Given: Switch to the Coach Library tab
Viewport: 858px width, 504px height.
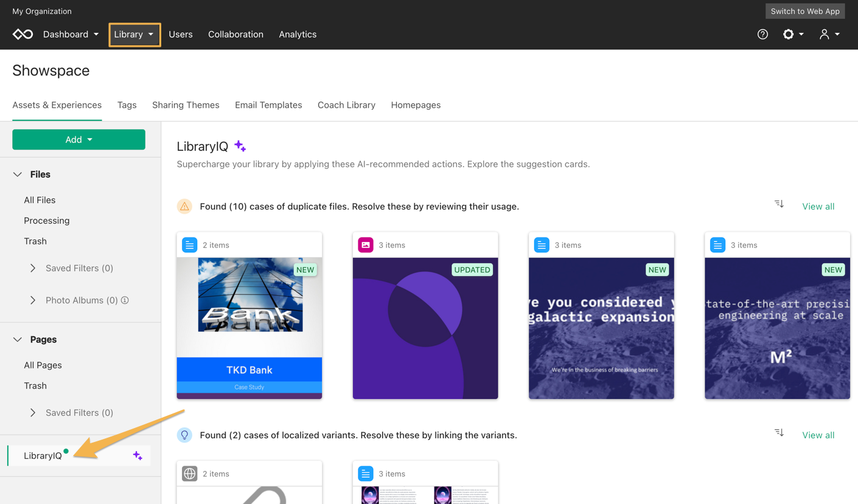Looking at the screenshot, I should [x=346, y=105].
